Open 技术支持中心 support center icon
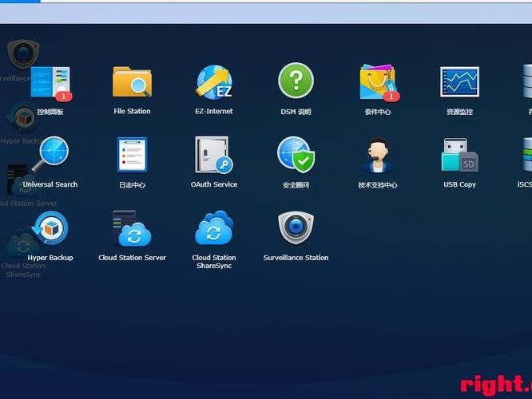The image size is (532, 399). coord(378,155)
